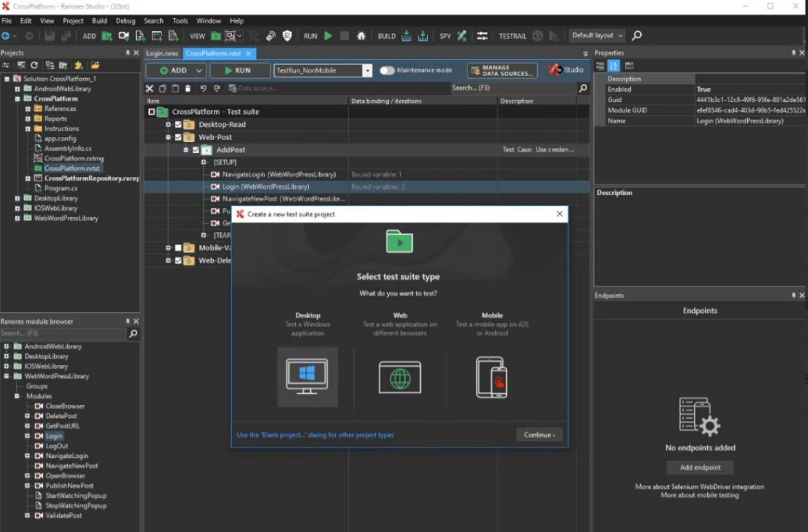The height and width of the screenshot is (532, 808).
Task: Open the TestRun_NonMobile run configuration dropdown
Action: tap(368, 70)
